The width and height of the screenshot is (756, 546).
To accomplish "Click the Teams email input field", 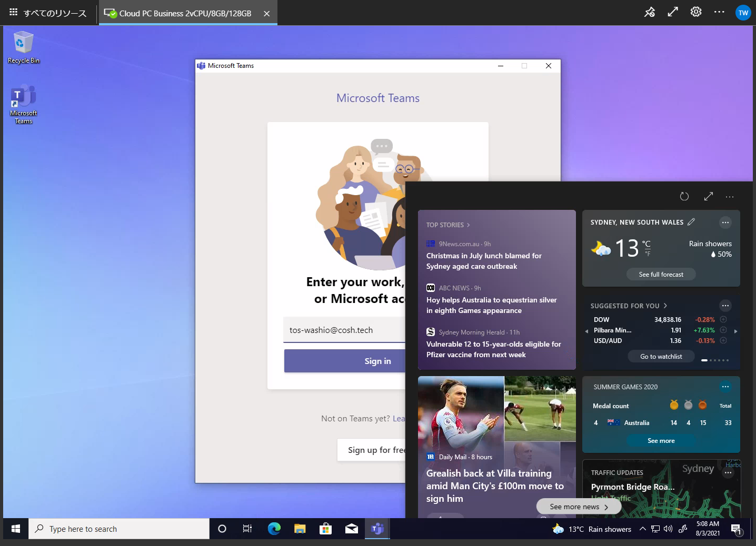I will pos(344,330).
